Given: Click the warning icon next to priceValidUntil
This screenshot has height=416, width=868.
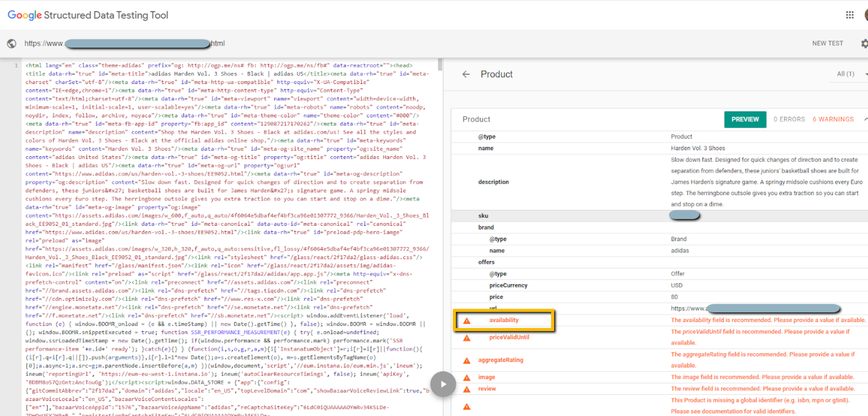Looking at the screenshot, I should 467,338.
